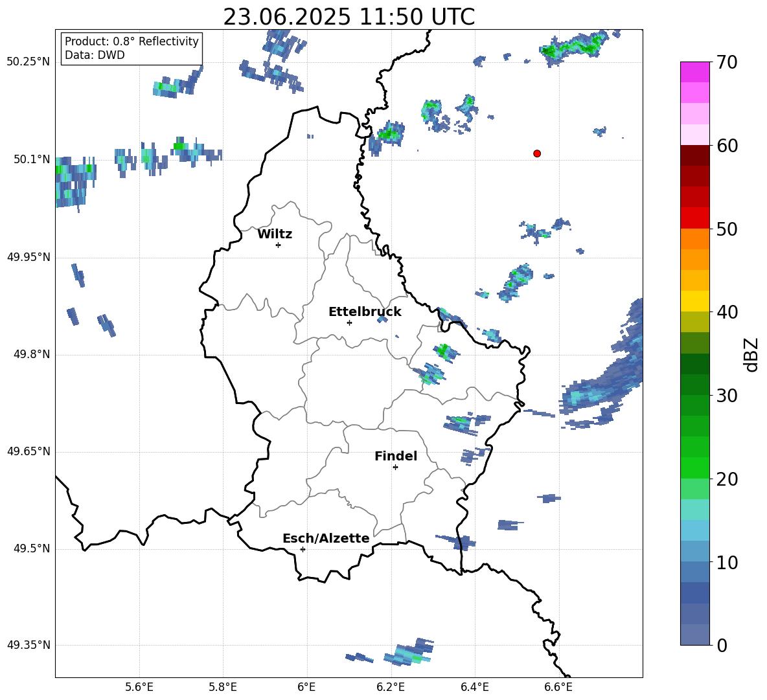Click the cross marker below Findel label

click(395, 468)
